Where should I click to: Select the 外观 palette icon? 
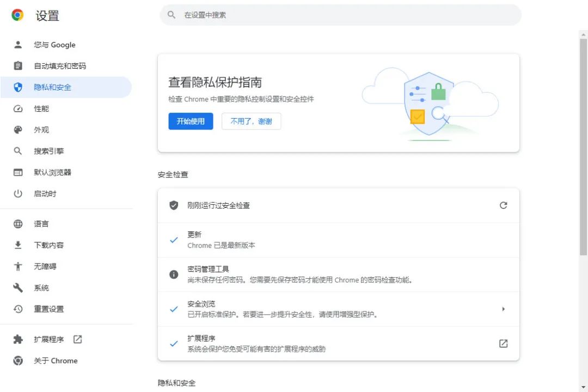pyautogui.click(x=17, y=130)
